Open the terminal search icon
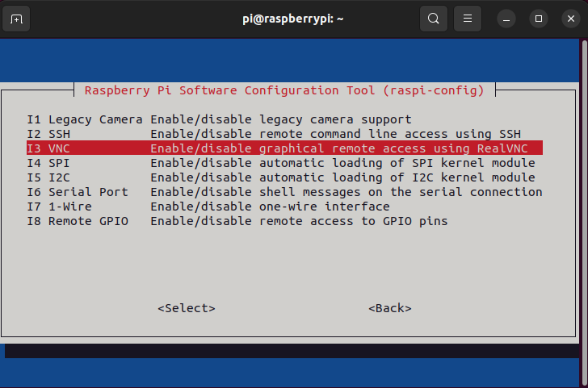Image resolution: width=588 pixels, height=388 pixels. [434, 18]
